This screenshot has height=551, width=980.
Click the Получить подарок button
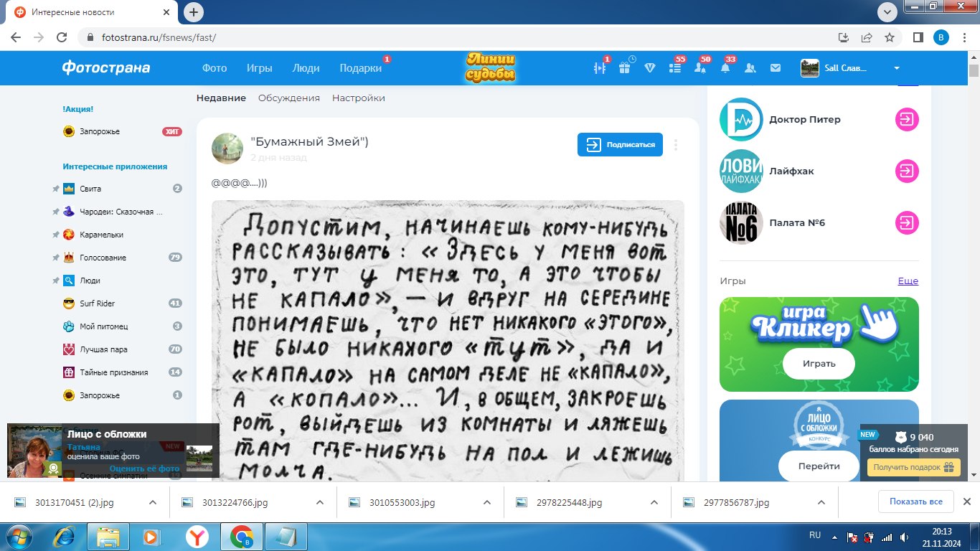[914, 467]
